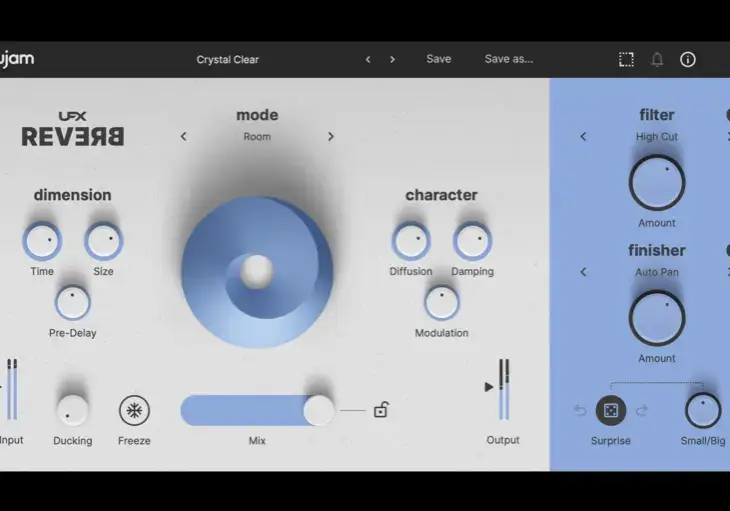The height and width of the screenshot is (511, 730).
Task: Click the Modulation knob
Action: pyautogui.click(x=441, y=303)
